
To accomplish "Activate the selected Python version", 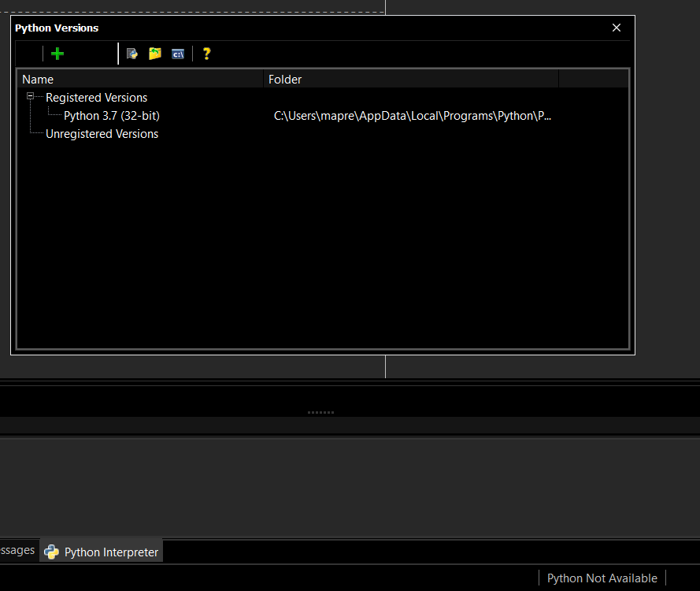I will tap(131, 54).
